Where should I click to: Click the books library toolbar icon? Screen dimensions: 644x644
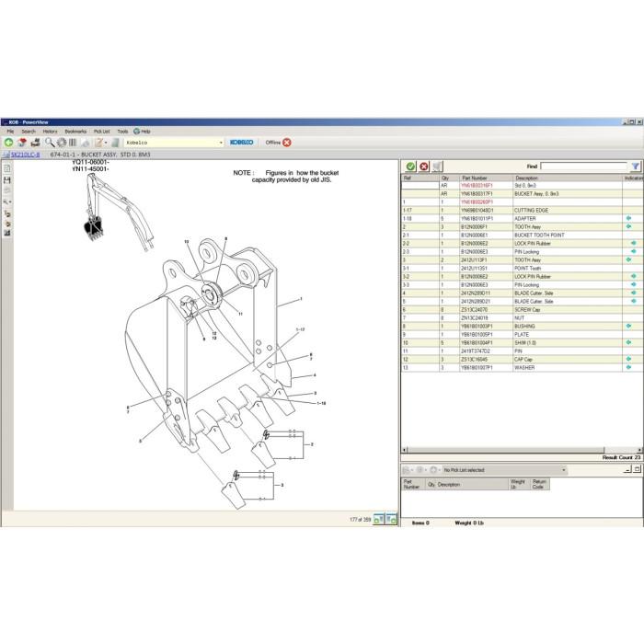(x=73, y=143)
